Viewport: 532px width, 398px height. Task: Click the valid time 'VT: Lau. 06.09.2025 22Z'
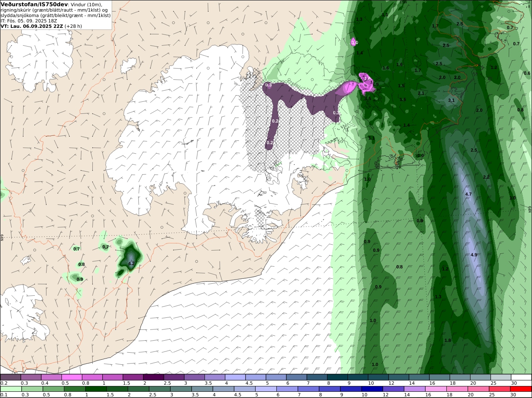pos(31,26)
